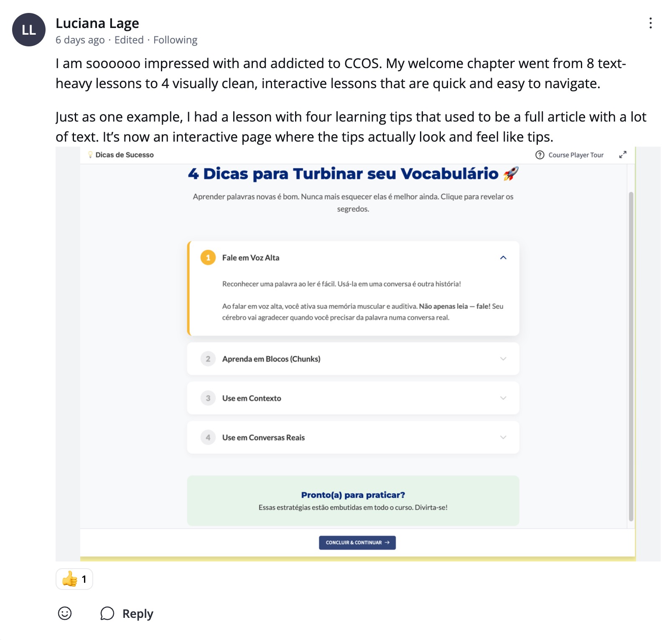Image resolution: width=672 pixels, height=640 pixels.
Task: Open Luciana Lage's profile name
Action: click(x=97, y=24)
